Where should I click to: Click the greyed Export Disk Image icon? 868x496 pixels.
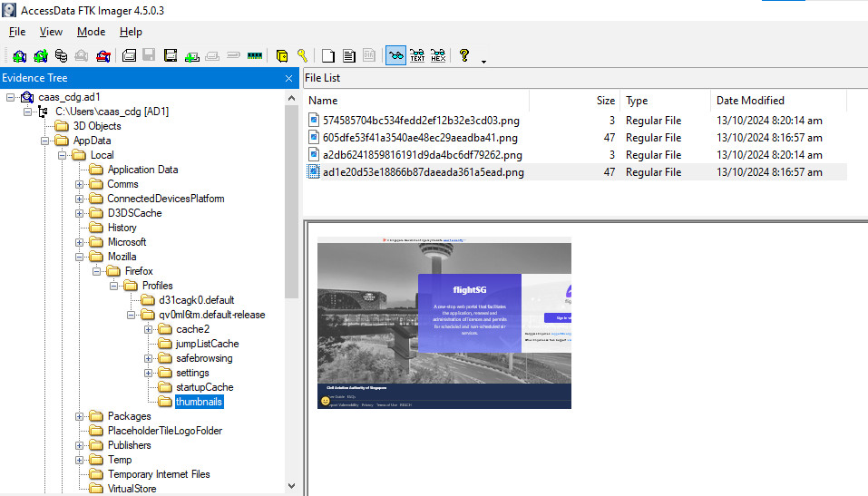(x=149, y=54)
